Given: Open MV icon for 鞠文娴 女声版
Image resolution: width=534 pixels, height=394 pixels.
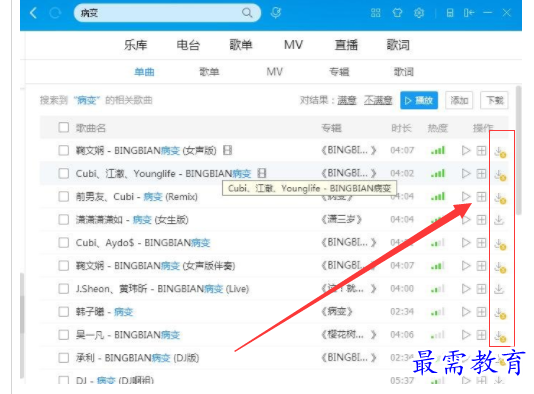Looking at the screenshot, I should 227,150.
